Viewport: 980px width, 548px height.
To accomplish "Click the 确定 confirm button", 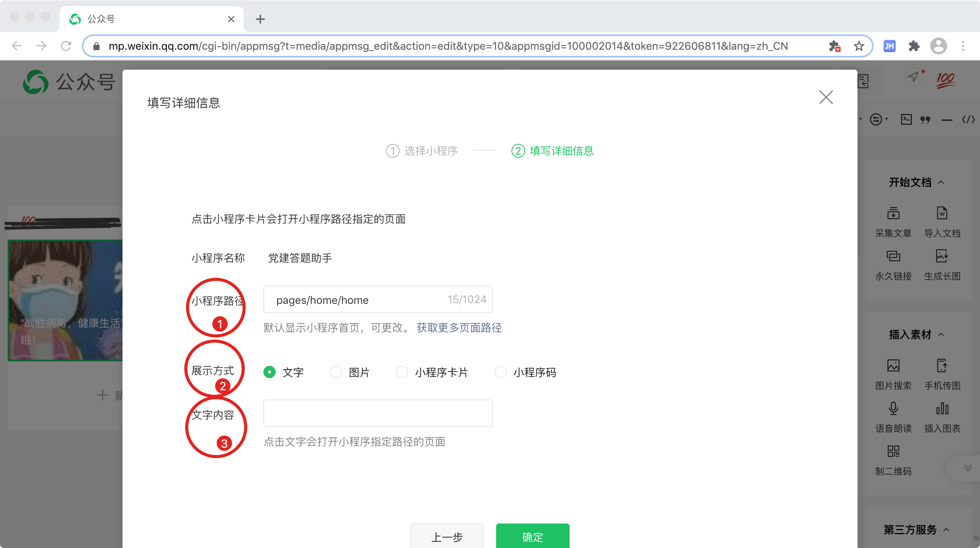I will [532, 537].
